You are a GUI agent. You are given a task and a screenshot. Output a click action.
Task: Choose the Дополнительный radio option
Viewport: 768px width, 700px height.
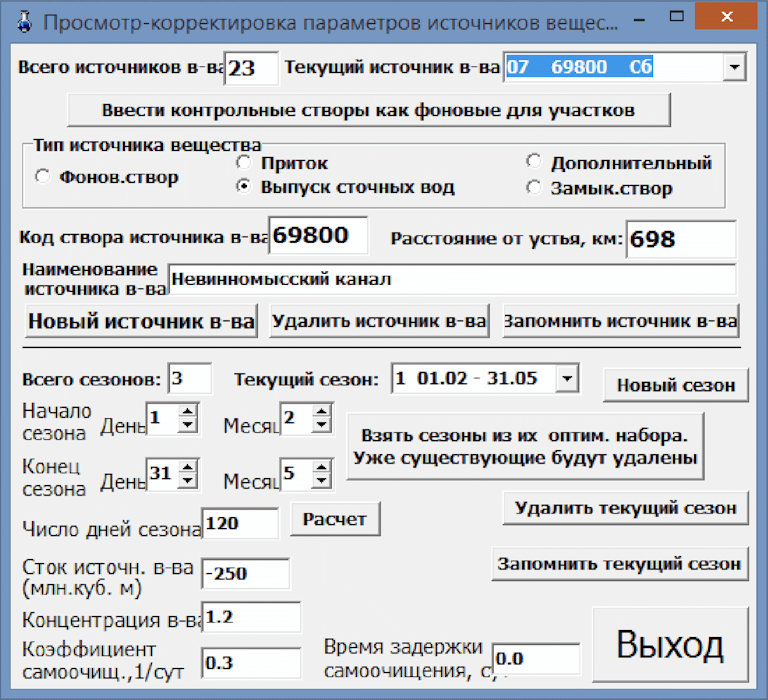point(533,162)
